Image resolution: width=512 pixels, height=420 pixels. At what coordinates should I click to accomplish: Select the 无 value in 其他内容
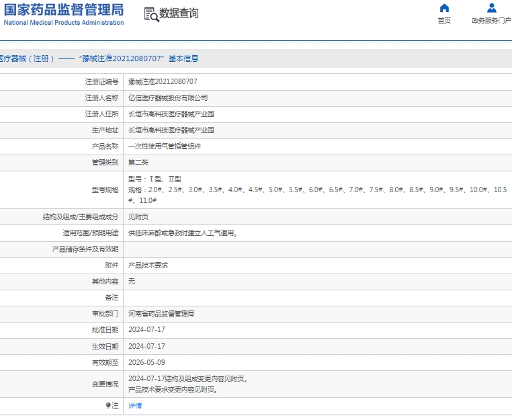click(132, 281)
